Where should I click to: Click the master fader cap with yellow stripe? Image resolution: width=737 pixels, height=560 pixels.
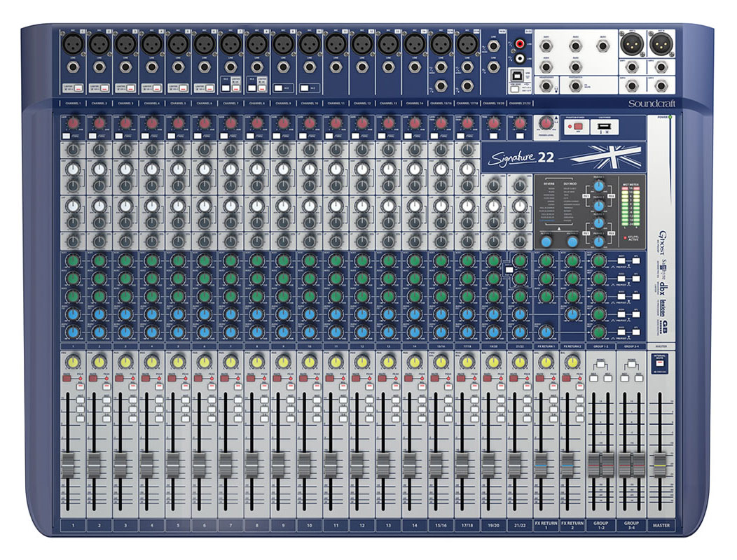point(661,463)
